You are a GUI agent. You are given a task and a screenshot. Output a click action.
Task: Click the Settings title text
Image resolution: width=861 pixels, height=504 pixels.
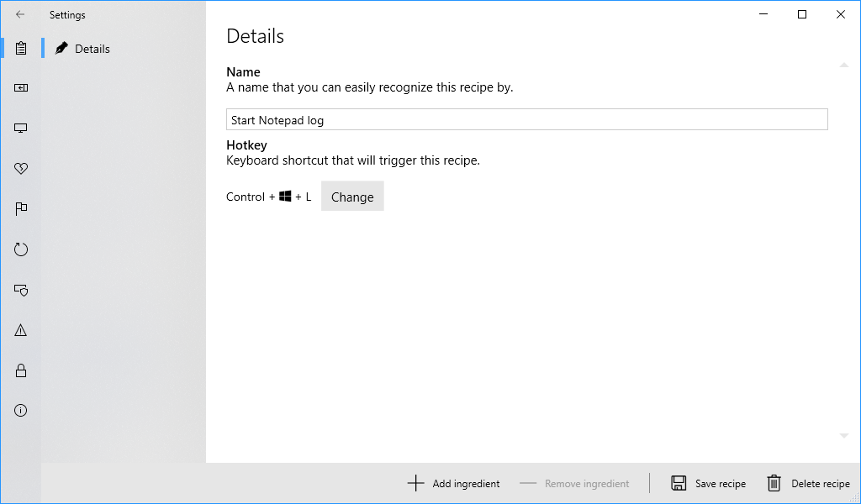pyautogui.click(x=67, y=15)
